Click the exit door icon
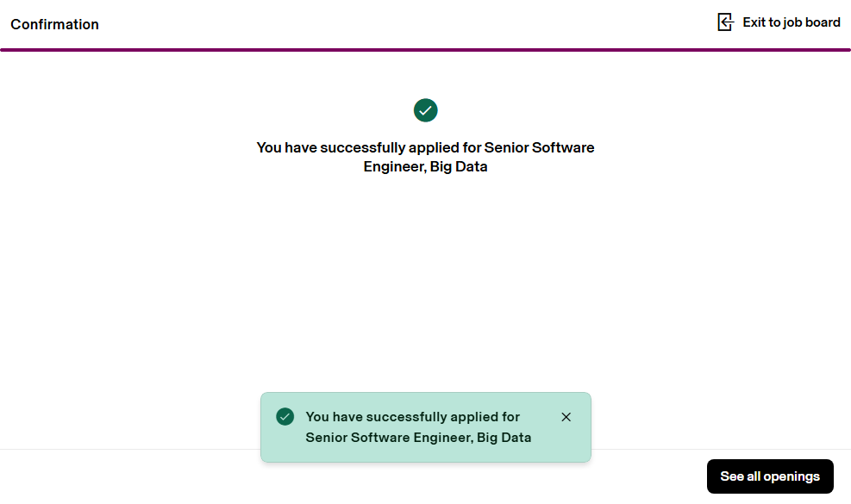 pos(725,22)
